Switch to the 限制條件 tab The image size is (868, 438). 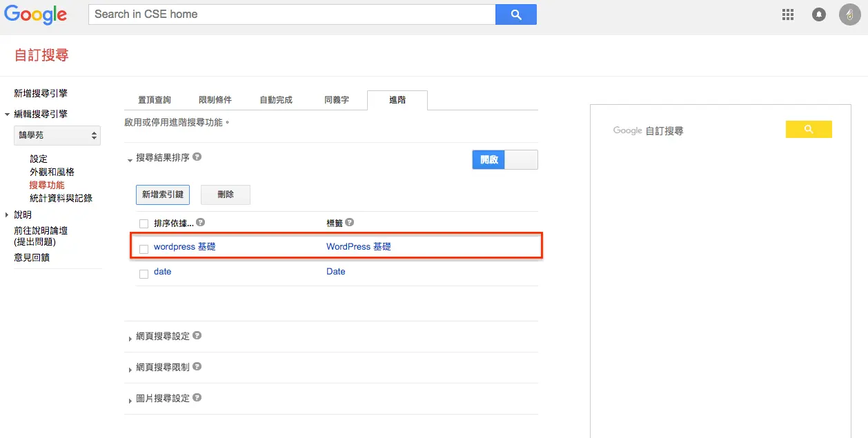click(215, 100)
